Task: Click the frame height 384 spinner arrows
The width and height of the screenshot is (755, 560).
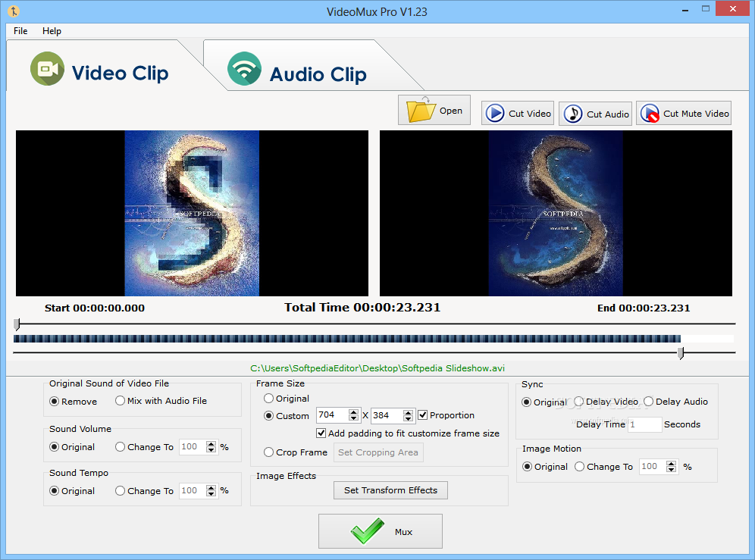Action: (x=409, y=415)
